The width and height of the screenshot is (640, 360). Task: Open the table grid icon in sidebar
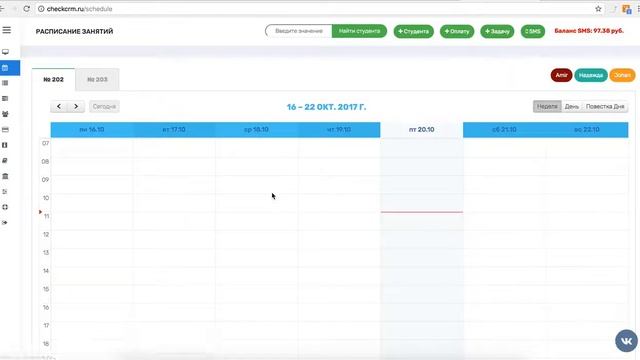pos(5,83)
